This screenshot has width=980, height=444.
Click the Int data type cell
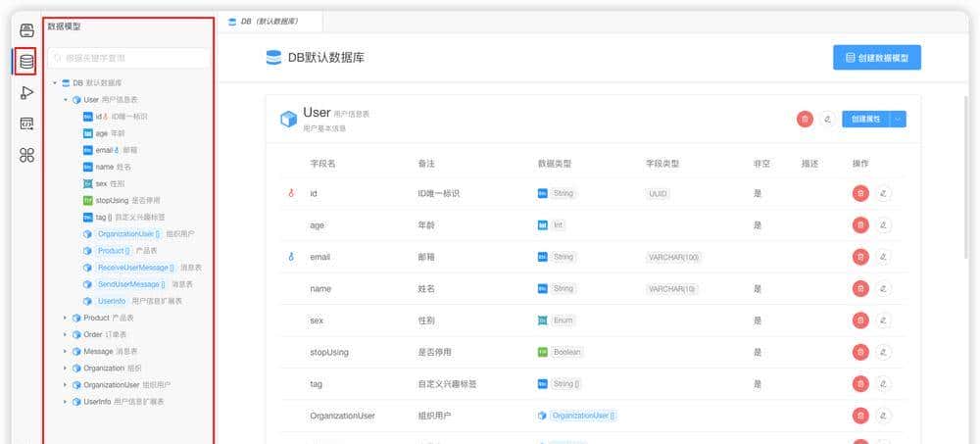[x=552, y=225]
